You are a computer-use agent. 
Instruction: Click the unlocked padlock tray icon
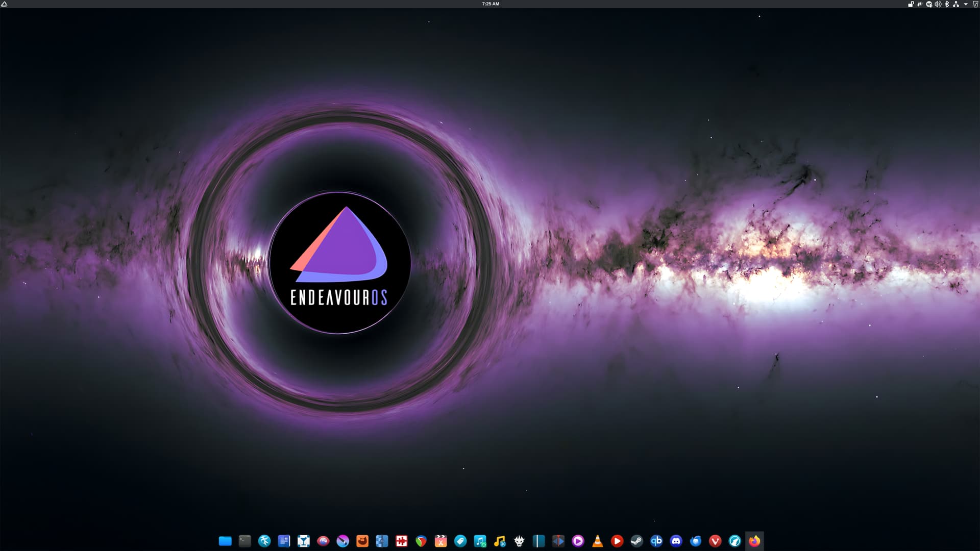pyautogui.click(x=911, y=4)
